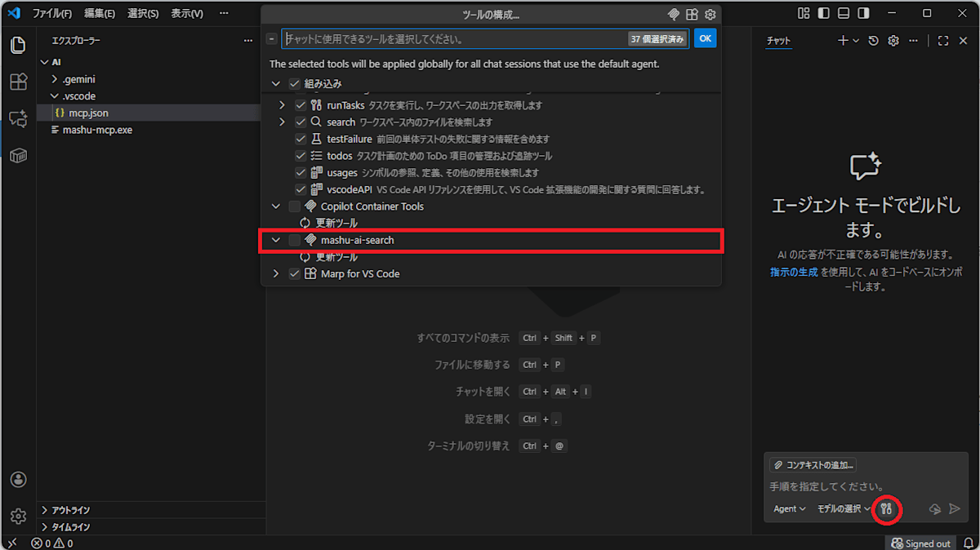Click the collapse-all minus button in tool picker
980x550 pixels.
click(272, 38)
